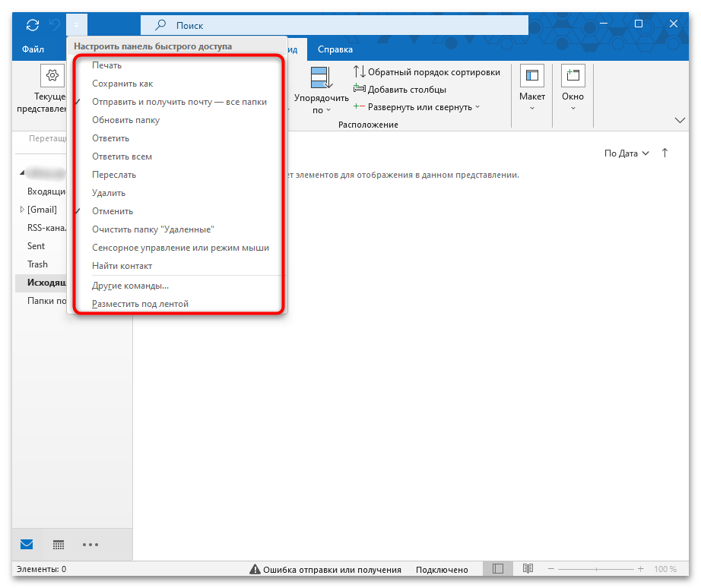Open the Layout (Макет) icon
This screenshot has height=588, width=701.
click(531, 75)
